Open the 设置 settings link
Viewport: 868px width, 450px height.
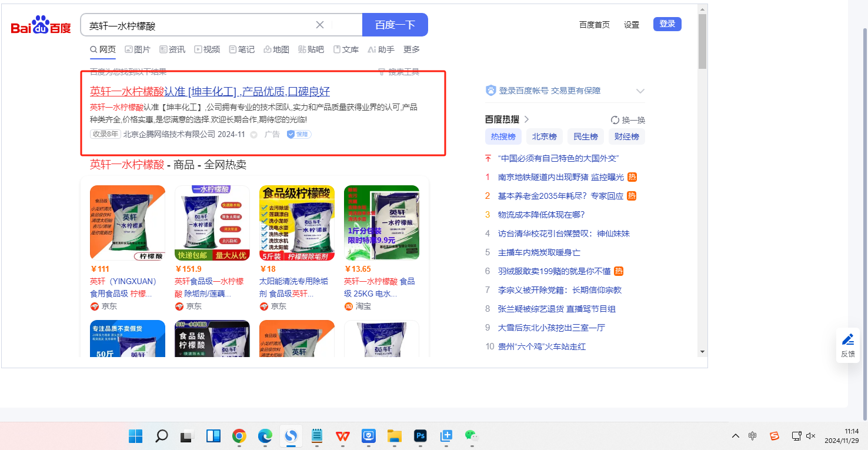[x=632, y=25]
